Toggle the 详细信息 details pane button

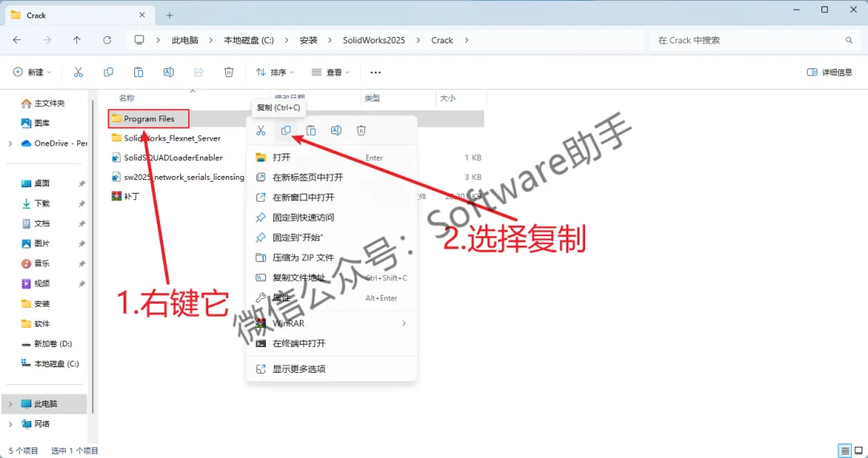pyautogui.click(x=829, y=72)
